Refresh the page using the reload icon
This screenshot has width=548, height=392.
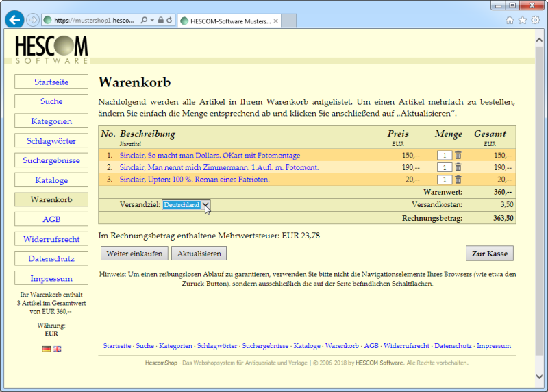tap(169, 21)
